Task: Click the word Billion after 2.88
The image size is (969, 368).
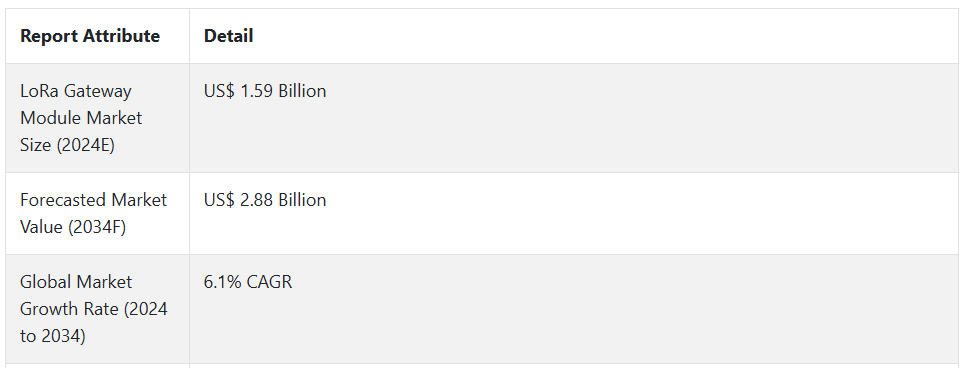Action: click(302, 200)
